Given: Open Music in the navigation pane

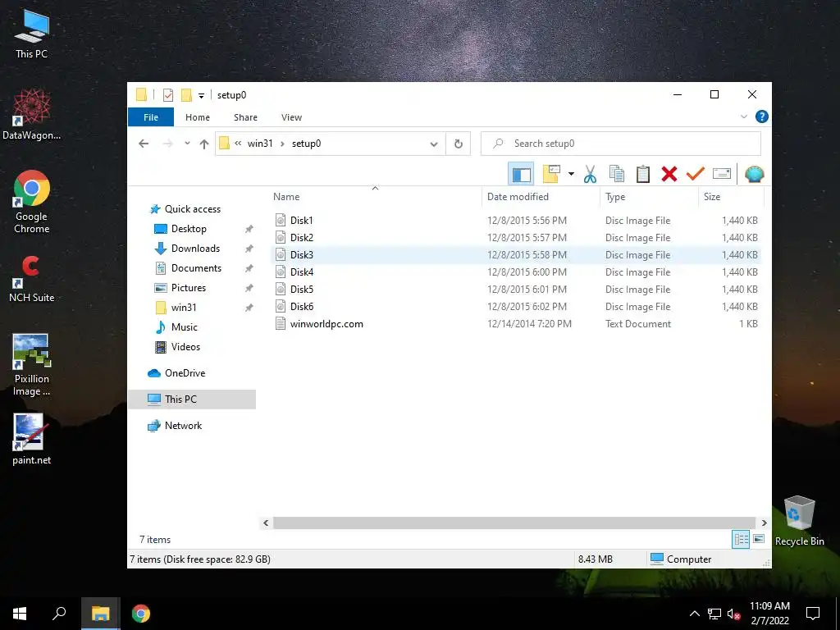Looking at the screenshot, I should pos(184,326).
